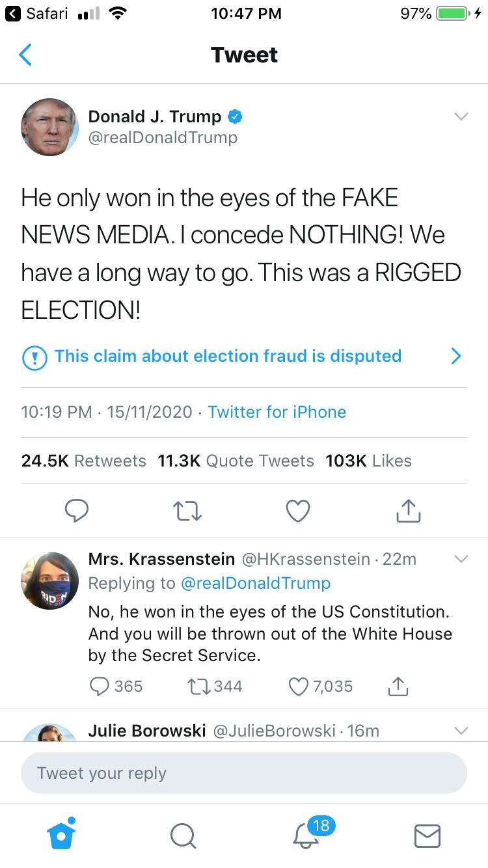Open the Search tab

[x=183, y=835]
